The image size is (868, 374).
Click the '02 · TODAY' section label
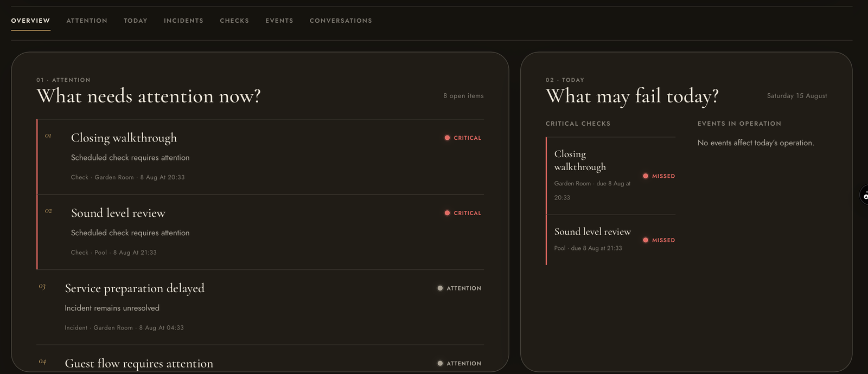click(565, 80)
